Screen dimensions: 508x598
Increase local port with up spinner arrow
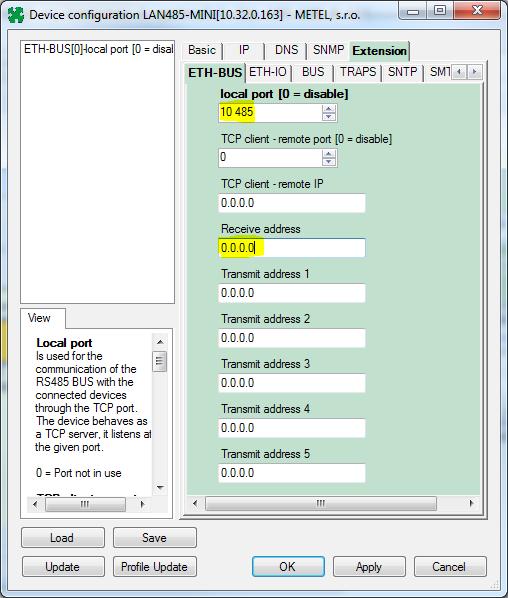(329, 109)
